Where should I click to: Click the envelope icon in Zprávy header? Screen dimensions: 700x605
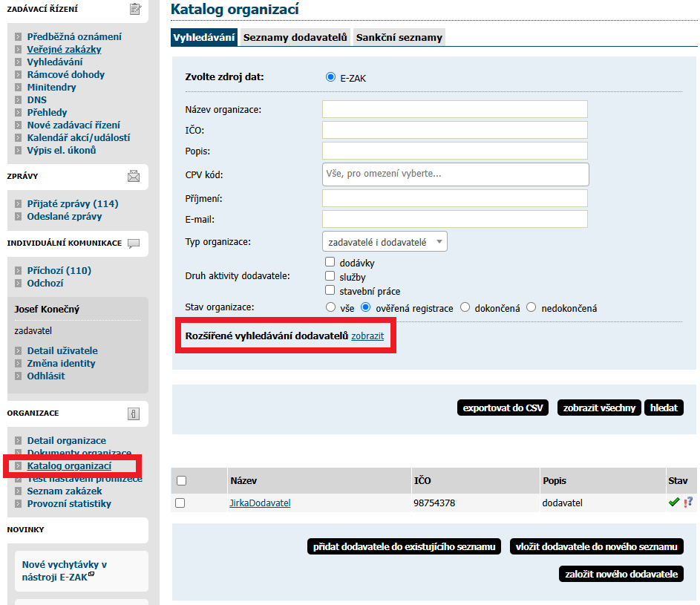134,176
